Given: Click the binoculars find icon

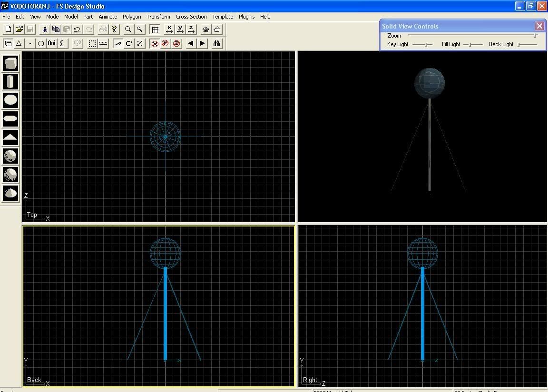Looking at the screenshot, I should 217,43.
